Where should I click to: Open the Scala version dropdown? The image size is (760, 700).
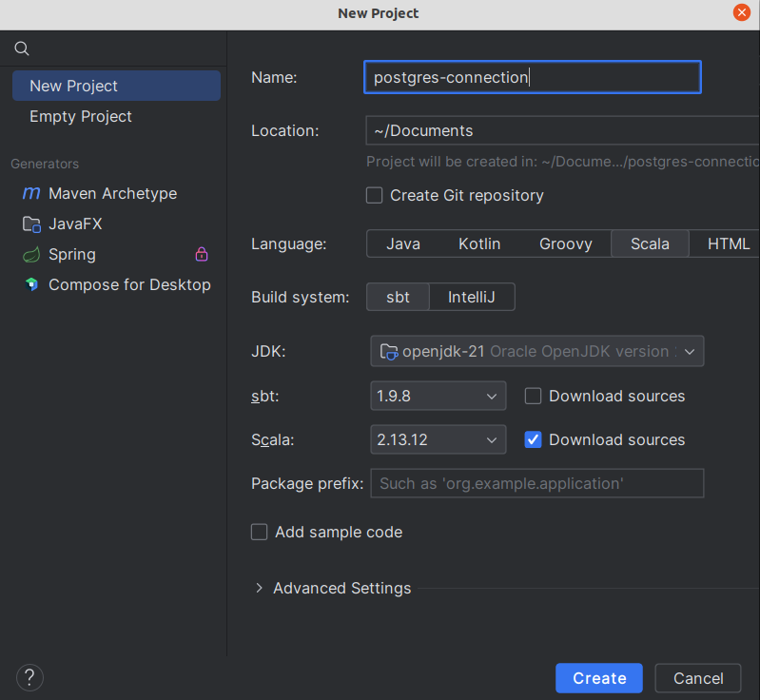coord(438,439)
